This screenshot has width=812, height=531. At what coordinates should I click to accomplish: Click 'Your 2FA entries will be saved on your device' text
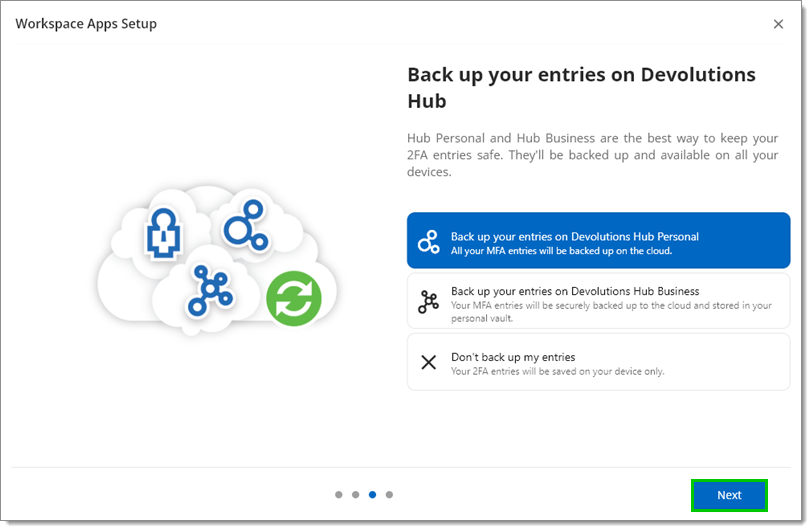557,371
